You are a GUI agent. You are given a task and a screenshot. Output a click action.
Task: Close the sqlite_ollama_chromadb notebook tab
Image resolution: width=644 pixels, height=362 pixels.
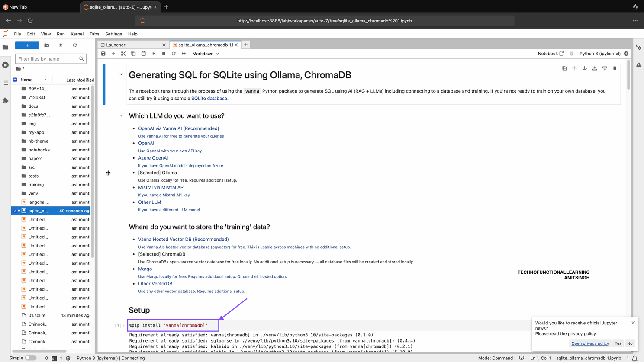(236, 45)
